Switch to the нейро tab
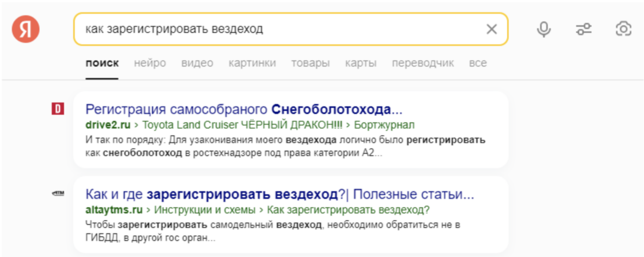644x257 pixels. click(x=150, y=63)
